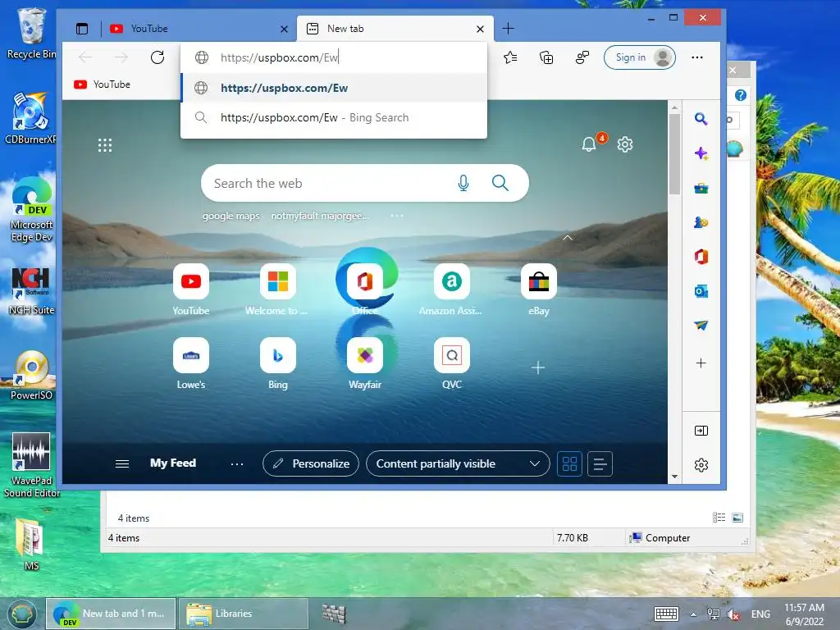Switch Libraries window to details view
Screen dimensions: 840x630
[719, 518]
